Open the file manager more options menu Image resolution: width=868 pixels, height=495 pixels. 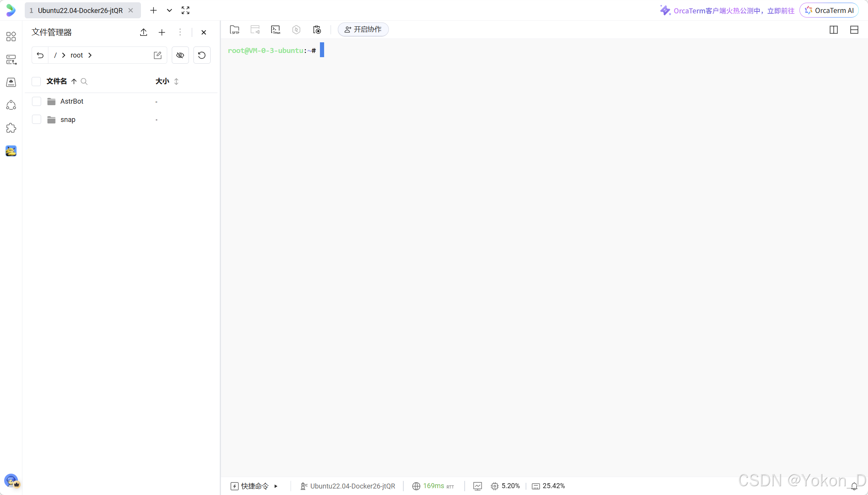coord(180,32)
